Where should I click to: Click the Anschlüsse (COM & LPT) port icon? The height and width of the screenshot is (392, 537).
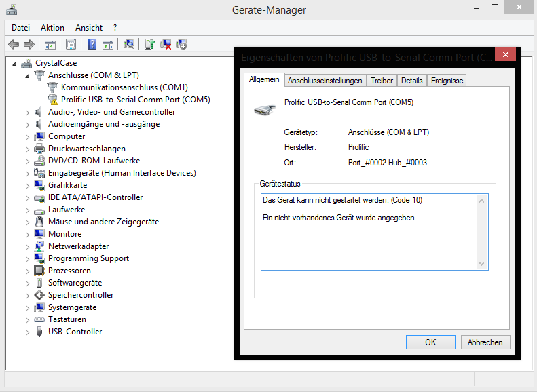tap(39, 75)
